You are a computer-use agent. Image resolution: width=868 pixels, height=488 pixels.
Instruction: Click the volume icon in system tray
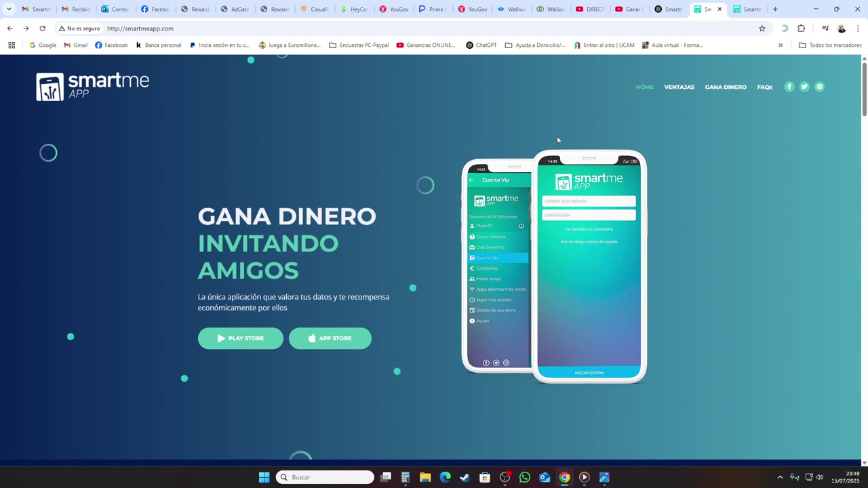(820, 477)
